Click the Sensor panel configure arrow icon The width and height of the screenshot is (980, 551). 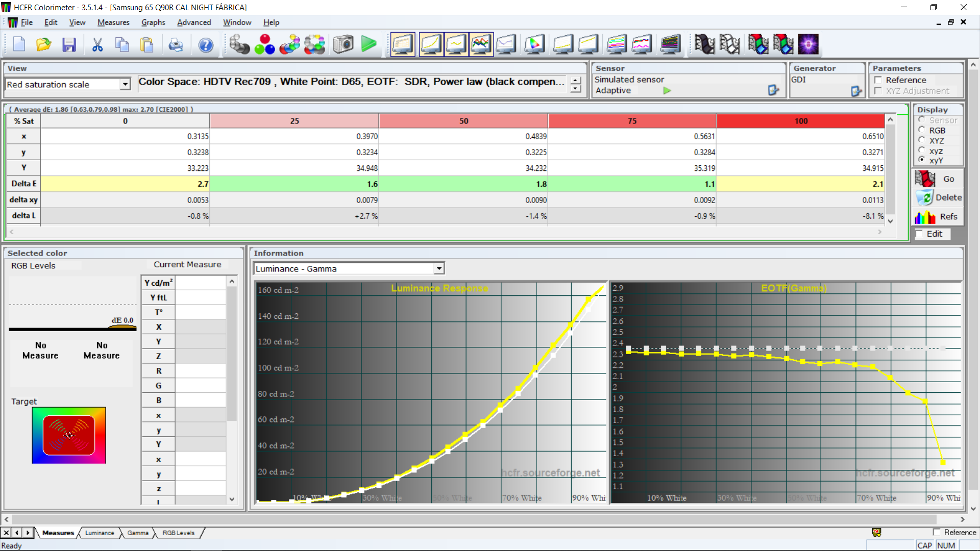pos(773,90)
